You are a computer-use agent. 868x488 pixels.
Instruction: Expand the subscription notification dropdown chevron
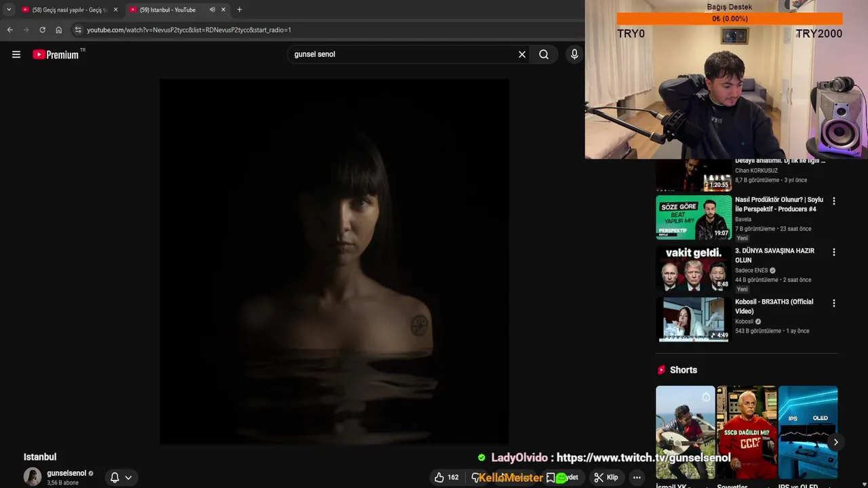(x=128, y=477)
